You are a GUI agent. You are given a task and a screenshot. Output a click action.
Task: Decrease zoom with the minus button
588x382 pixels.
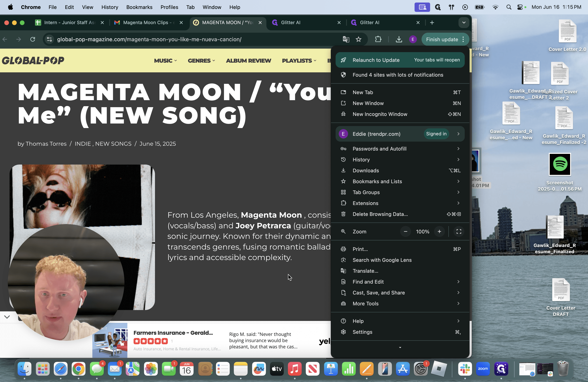(405, 231)
